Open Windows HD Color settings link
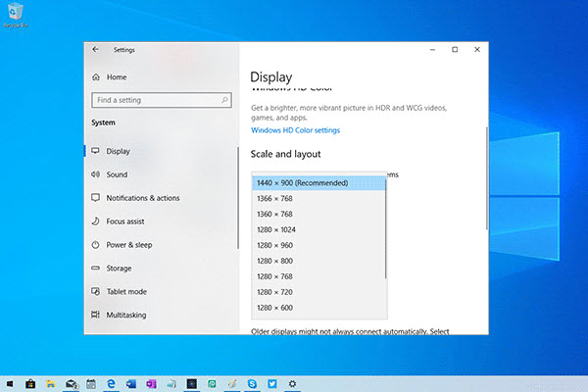Screen dimensions: 588x392 point(296,130)
